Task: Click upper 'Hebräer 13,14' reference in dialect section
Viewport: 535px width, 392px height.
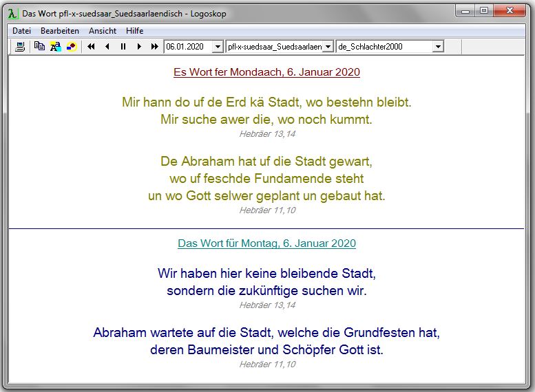Action: tap(267, 134)
